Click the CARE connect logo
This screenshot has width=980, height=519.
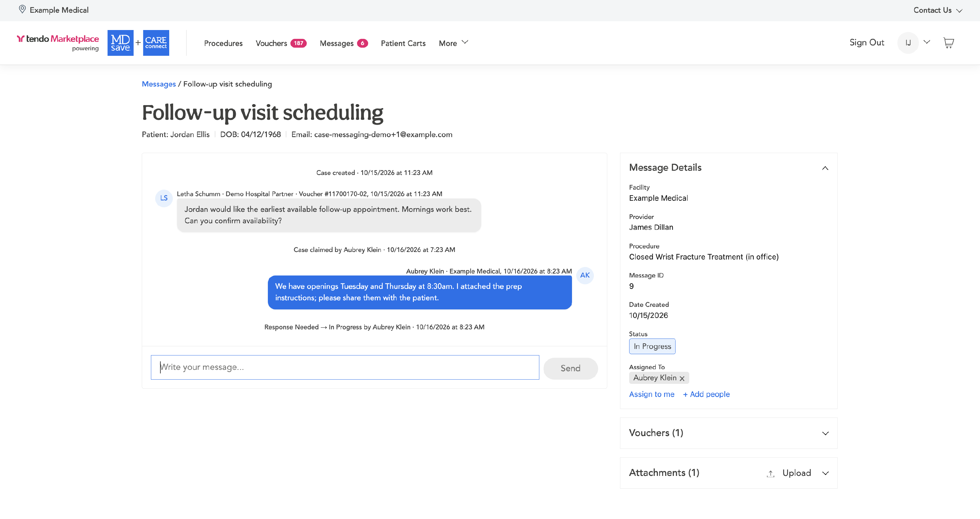click(x=156, y=42)
